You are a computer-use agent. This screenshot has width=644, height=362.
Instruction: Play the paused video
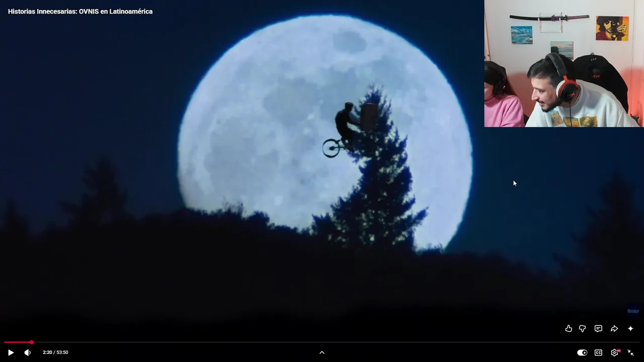click(x=11, y=352)
